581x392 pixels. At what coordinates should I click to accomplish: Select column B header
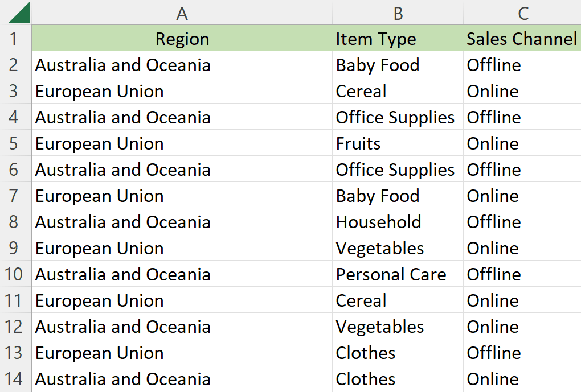click(x=398, y=13)
